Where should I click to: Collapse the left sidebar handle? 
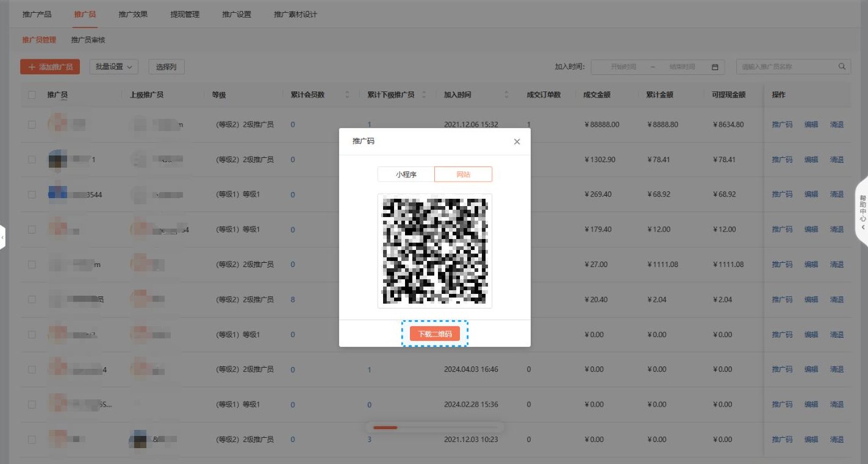(x=2, y=236)
